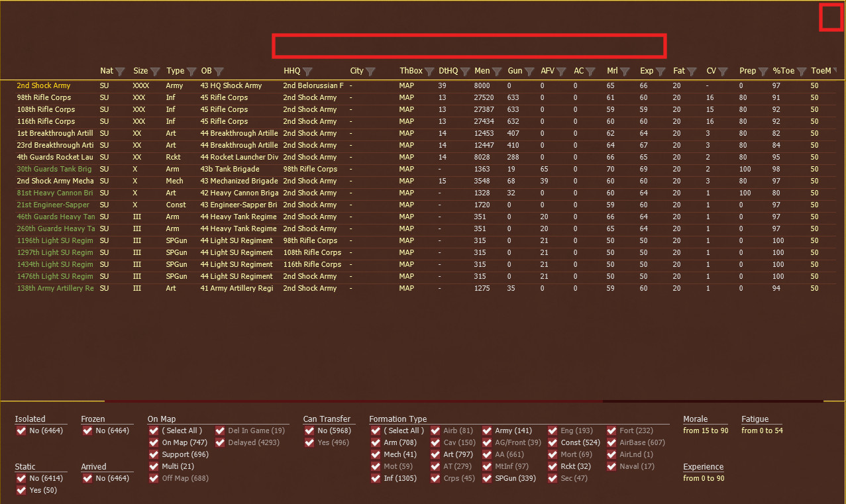Toggle SPGun (339) formation checkbox
Screen dimensions: 846x504
(487, 478)
